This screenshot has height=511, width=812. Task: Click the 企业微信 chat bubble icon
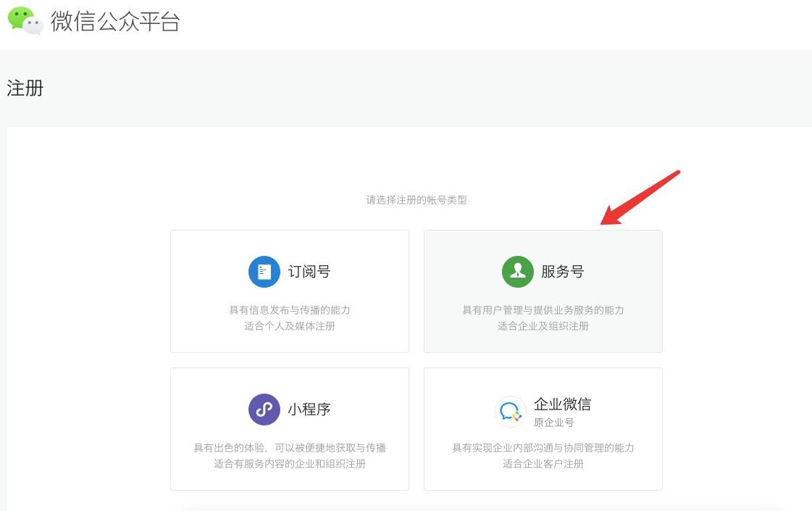[510, 412]
